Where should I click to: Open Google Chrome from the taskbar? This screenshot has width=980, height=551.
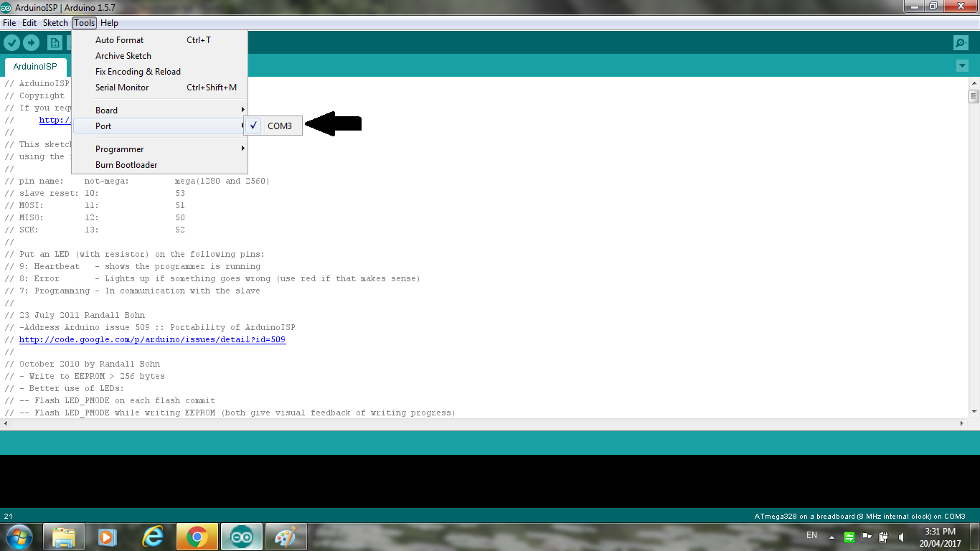click(197, 537)
